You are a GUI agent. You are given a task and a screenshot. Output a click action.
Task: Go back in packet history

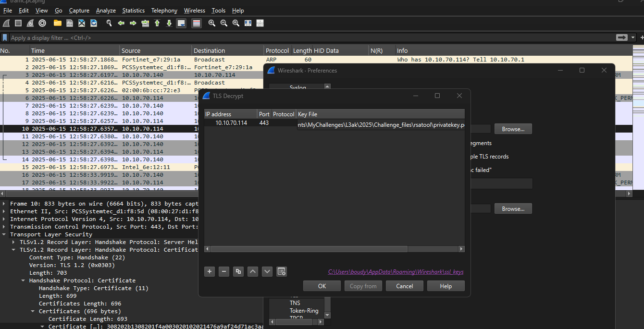point(121,23)
